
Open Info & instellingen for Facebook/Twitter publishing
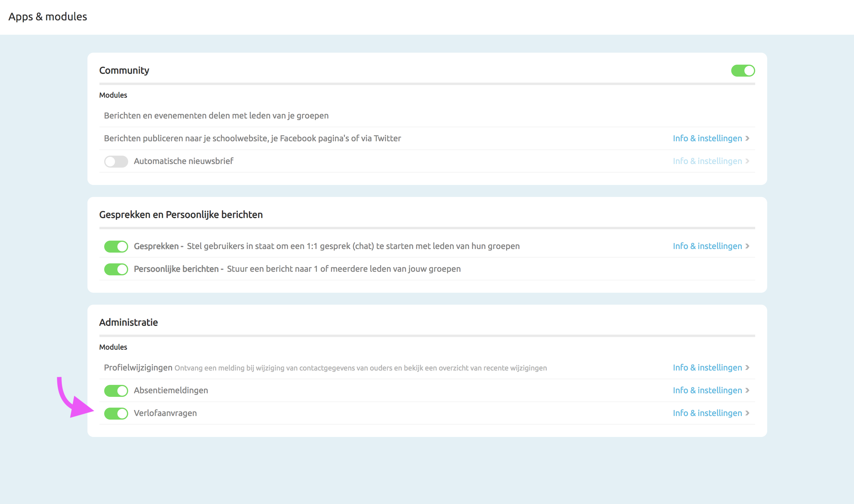point(707,138)
